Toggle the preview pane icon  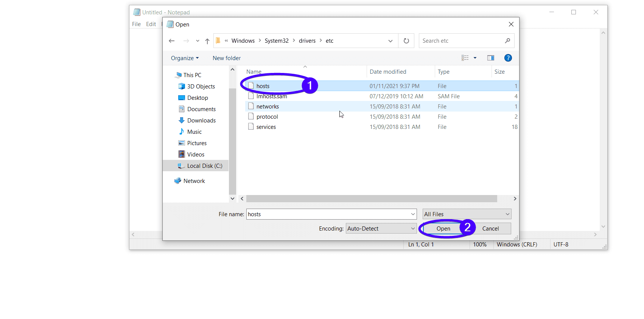pyautogui.click(x=491, y=58)
